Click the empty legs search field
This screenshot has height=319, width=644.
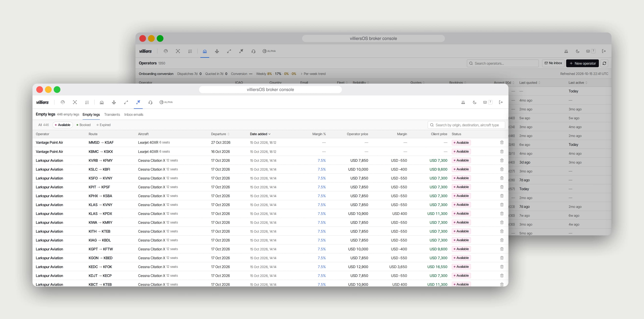(466, 125)
